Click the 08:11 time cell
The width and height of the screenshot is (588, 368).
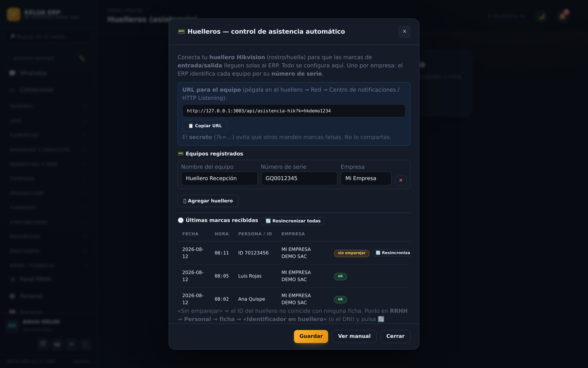[221, 253]
